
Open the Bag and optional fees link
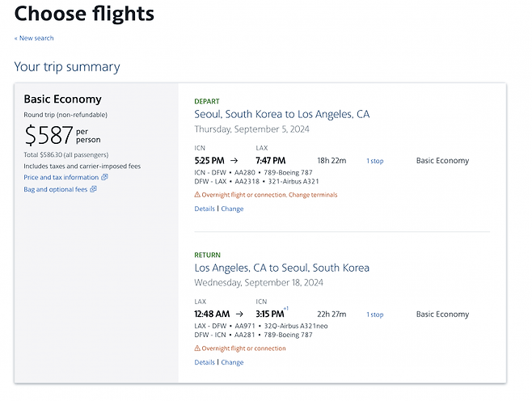coord(56,189)
